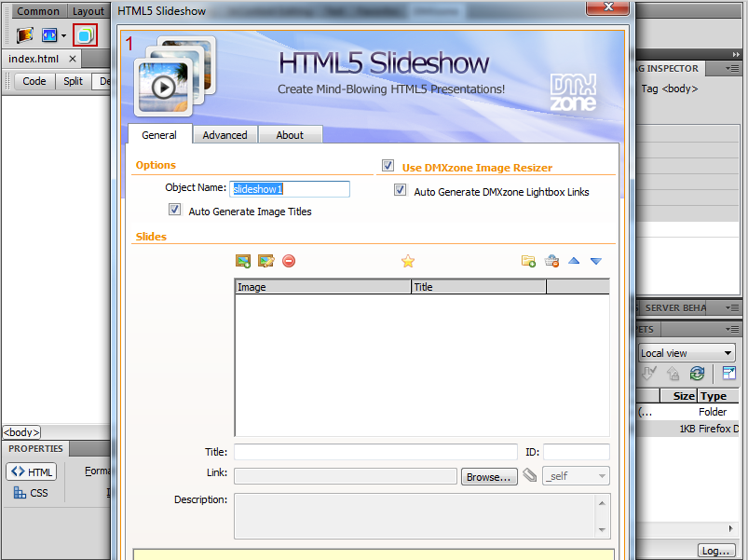Select the Layout insert tab
The width and height of the screenshot is (748, 560).
click(88, 11)
